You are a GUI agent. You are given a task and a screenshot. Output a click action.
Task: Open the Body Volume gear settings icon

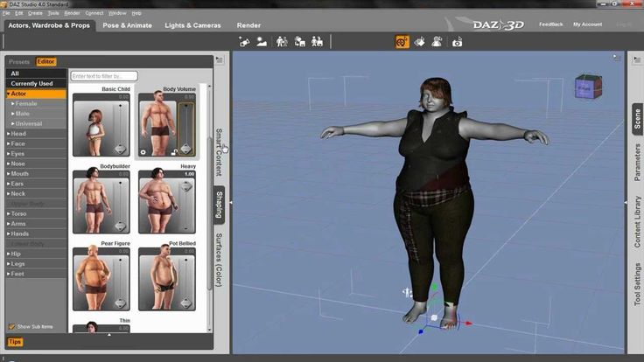[143, 152]
